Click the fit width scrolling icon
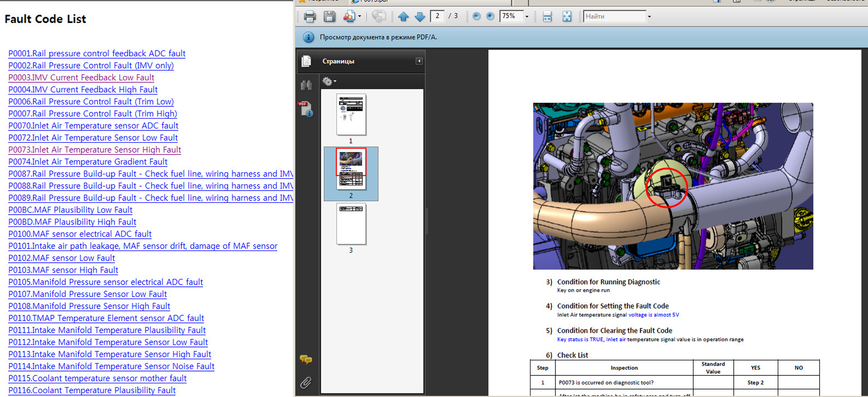This screenshot has height=397, width=868. click(x=547, y=17)
